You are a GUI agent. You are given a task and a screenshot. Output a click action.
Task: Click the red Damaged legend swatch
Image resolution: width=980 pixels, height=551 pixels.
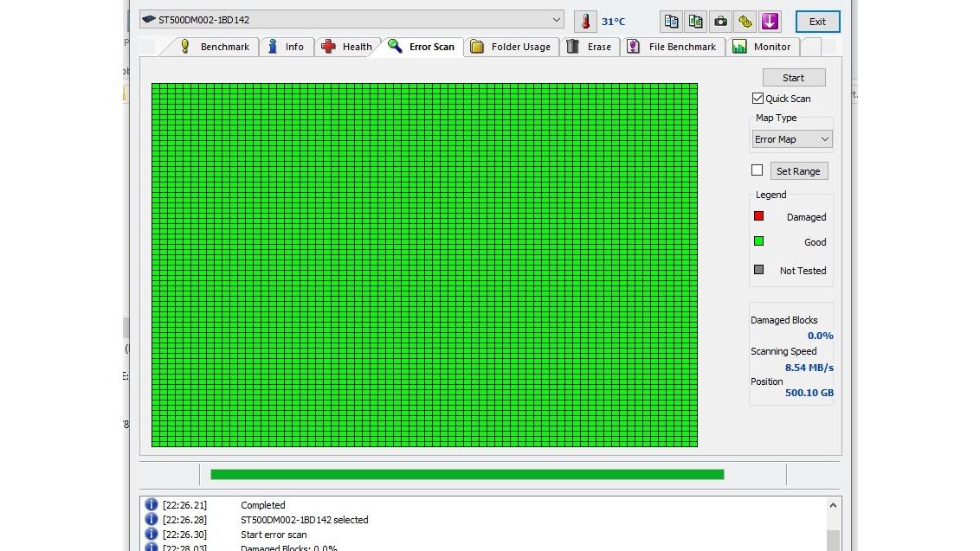tap(758, 216)
